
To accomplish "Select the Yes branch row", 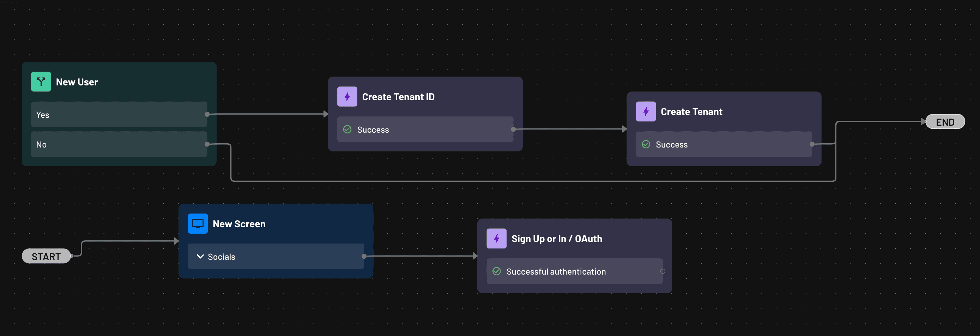I will point(119,114).
